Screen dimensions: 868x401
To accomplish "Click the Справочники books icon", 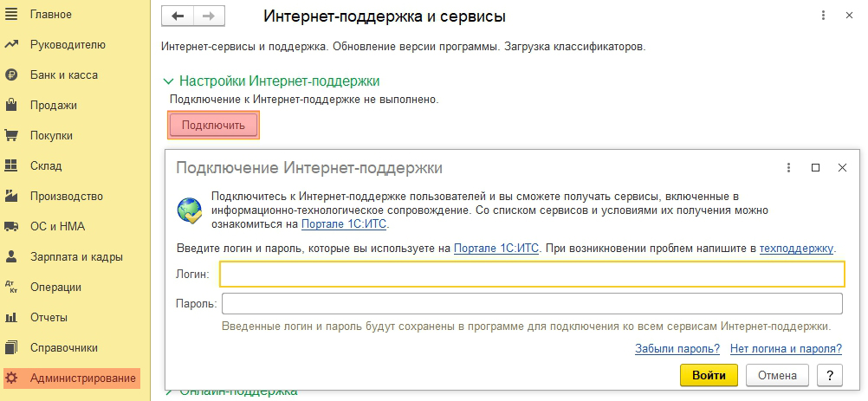I will (x=11, y=348).
